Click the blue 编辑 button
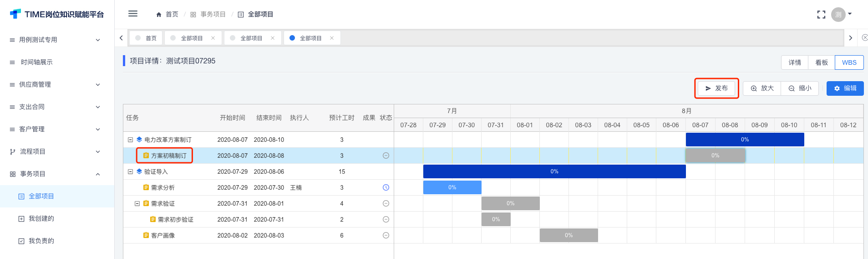 (845, 88)
